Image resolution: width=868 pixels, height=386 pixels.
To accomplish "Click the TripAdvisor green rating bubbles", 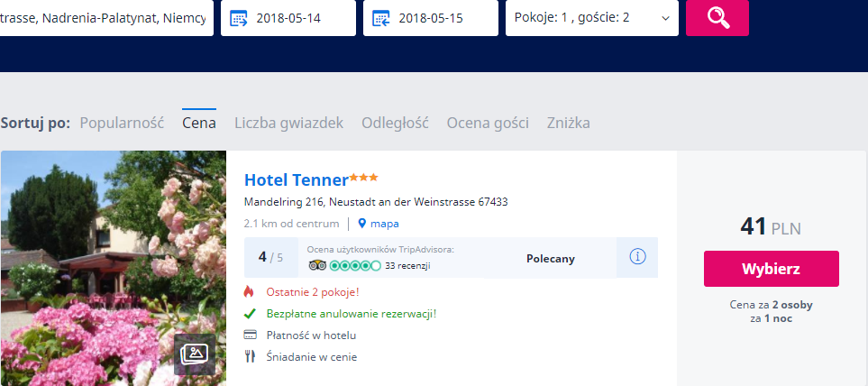I will pos(355,266).
